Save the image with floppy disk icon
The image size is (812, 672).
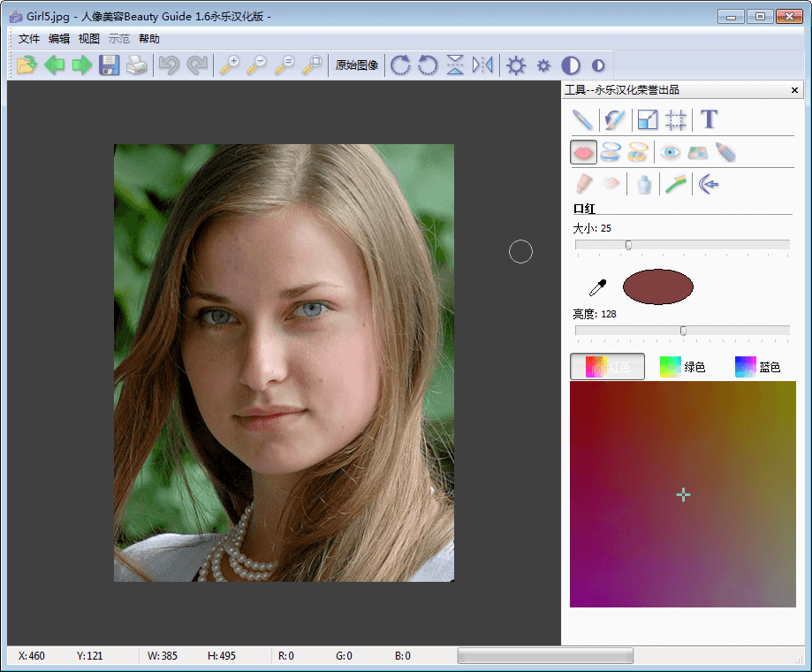110,65
